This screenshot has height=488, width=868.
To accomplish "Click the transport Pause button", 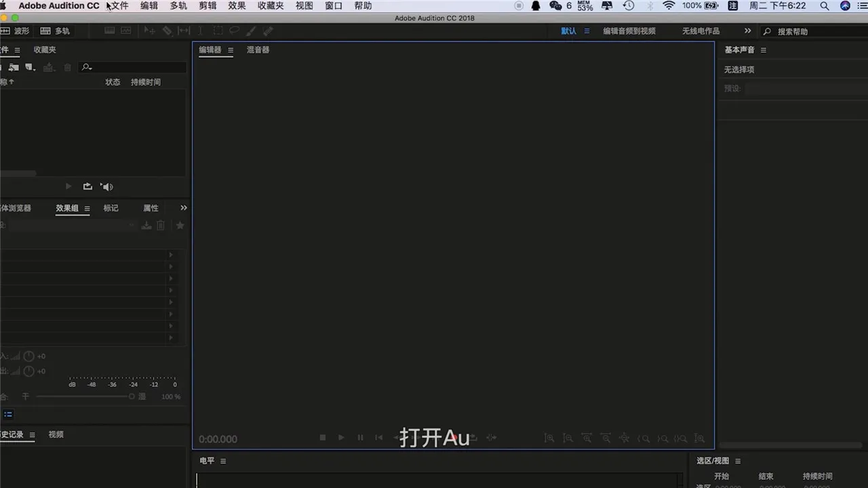I will [x=360, y=438].
